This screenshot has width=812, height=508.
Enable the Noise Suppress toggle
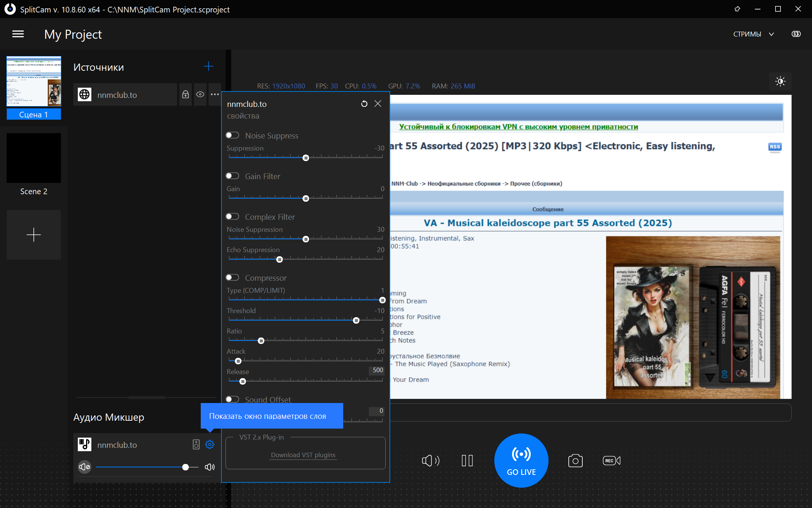pos(233,135)
